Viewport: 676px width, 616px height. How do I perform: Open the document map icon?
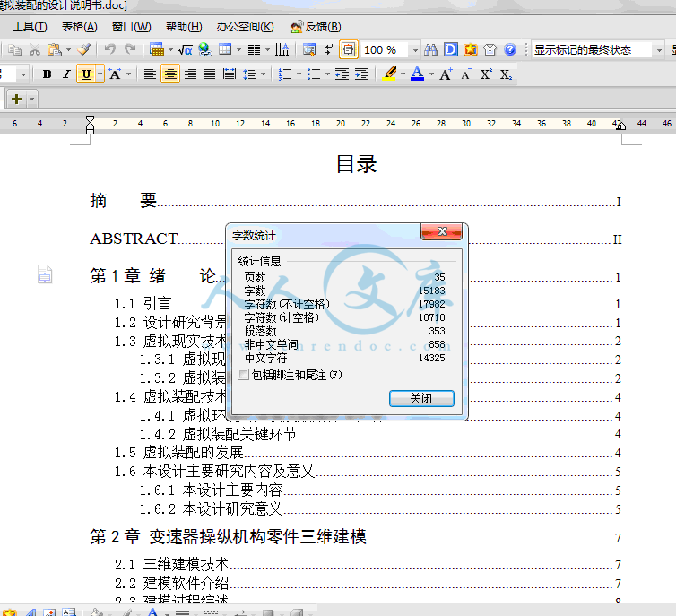pos(309,49)
